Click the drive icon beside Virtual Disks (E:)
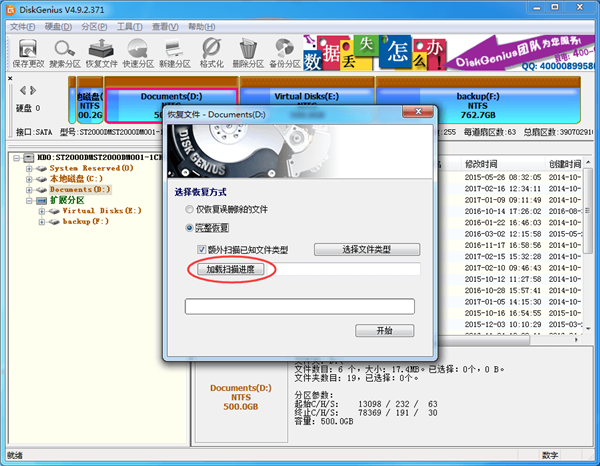Viewport: 600px width, 466px height. point(54,211)
